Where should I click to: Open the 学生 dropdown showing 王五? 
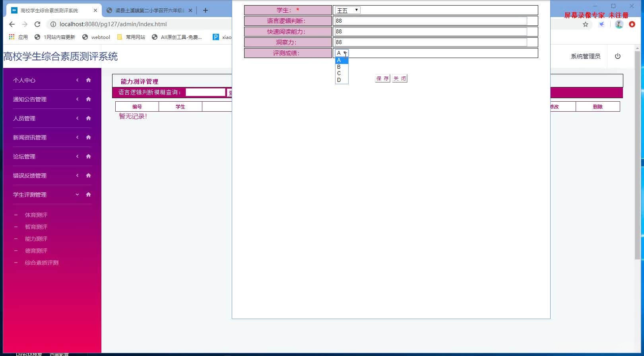348,10
